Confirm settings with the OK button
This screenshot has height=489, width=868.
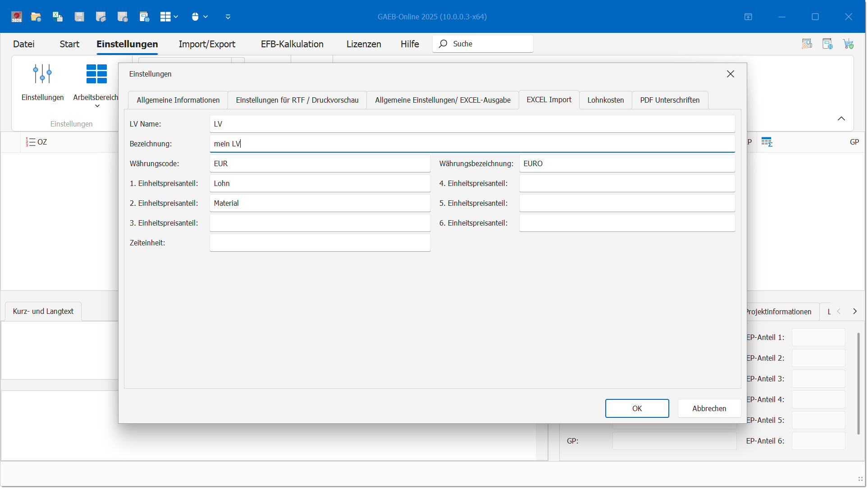(636, 408)
